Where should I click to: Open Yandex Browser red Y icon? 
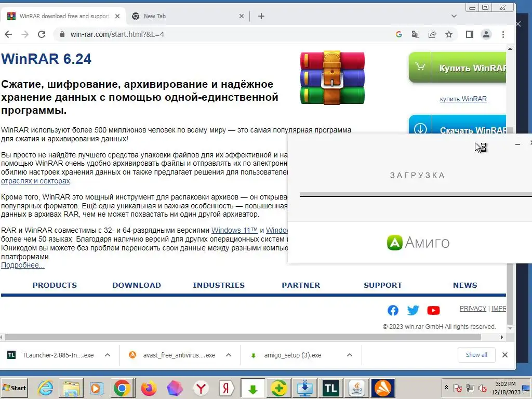(x=201, y=388)
